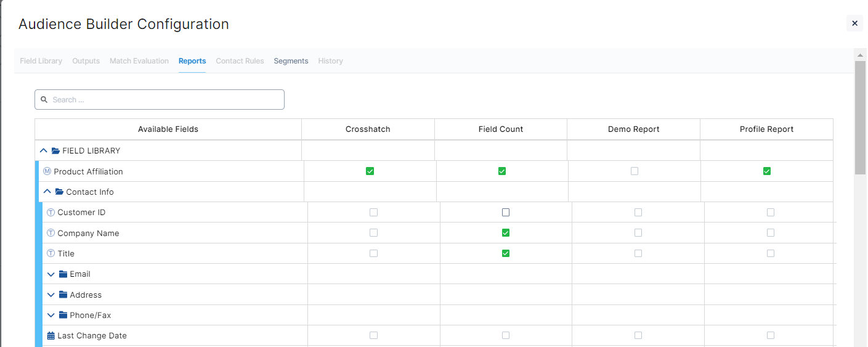Click the Demo Report column header
868x347 pixels.
pyautogui.click(x=633, y=129)
